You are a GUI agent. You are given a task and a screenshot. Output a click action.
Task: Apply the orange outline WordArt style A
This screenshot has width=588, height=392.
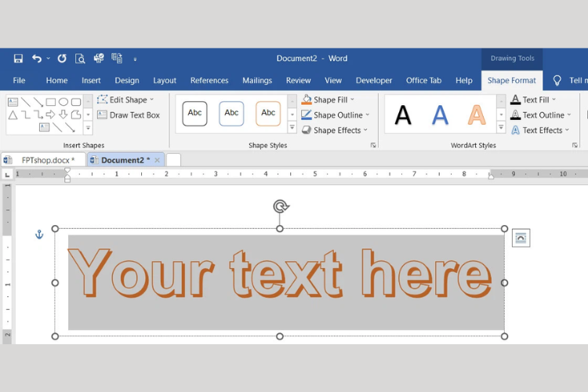(x=477, y=114)
